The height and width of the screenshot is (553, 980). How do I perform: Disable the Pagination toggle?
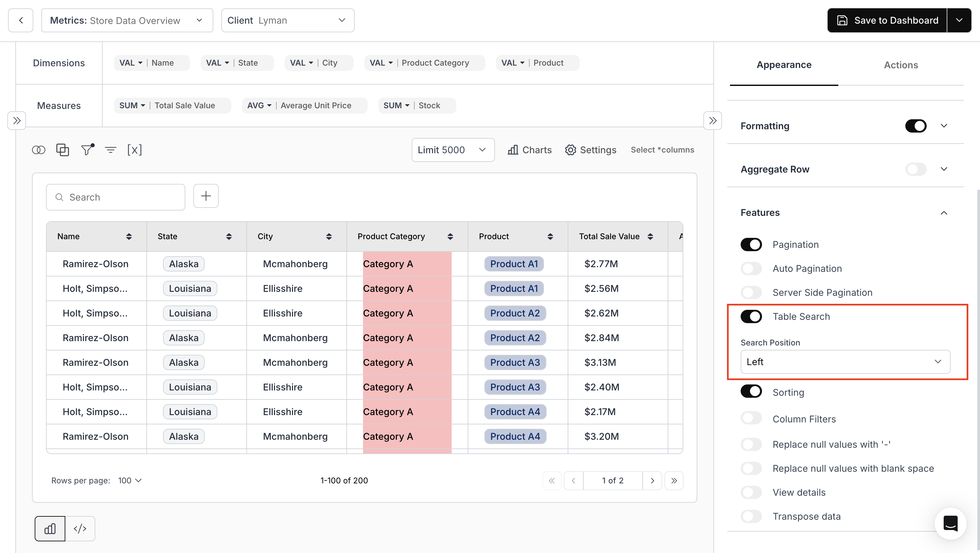pos(751,245)
